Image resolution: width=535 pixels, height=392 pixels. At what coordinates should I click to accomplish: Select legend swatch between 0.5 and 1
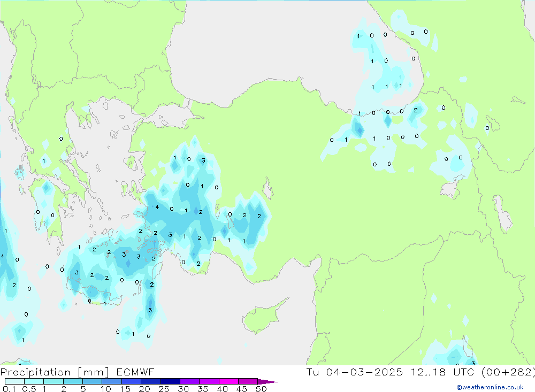pyautogui.click(x=34, y=381)
